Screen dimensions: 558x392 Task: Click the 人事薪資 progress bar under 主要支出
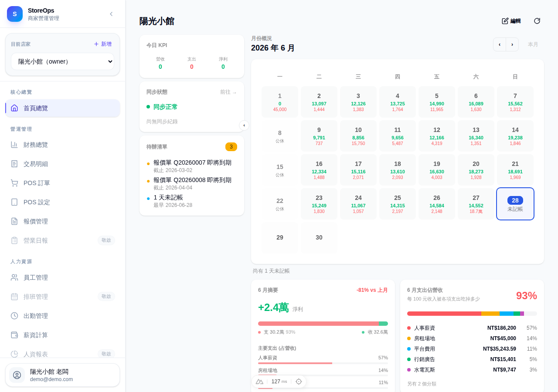(x=323, y=363)
